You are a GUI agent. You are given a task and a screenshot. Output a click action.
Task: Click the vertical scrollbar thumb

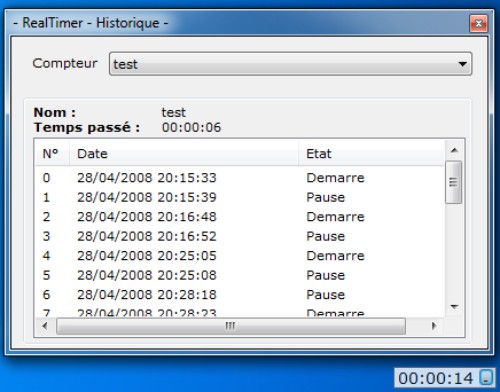coord(453,182)
